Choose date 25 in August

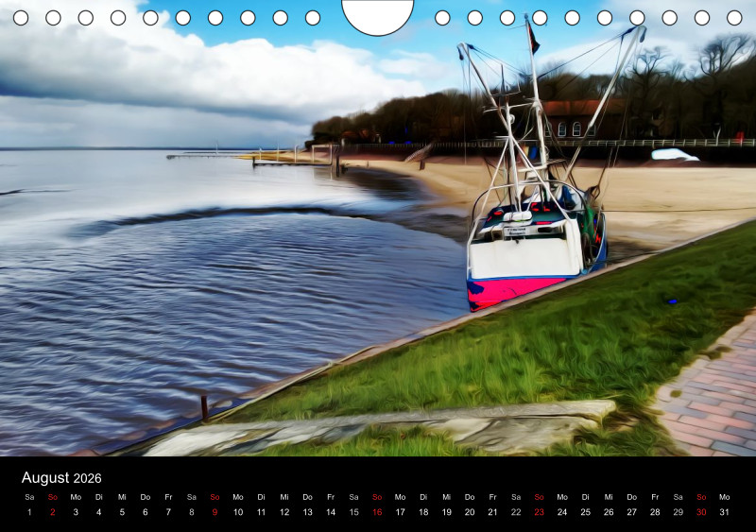585,512
